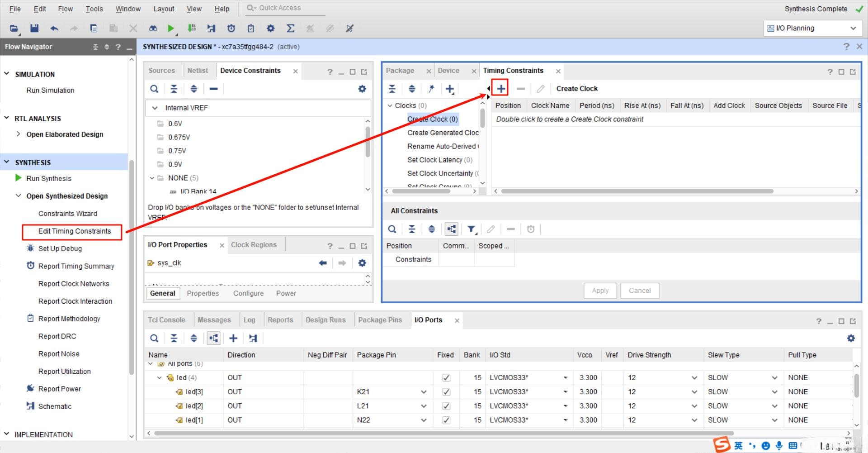Open Report Utilization
The image size is (868, 453).
click(65, 372)
